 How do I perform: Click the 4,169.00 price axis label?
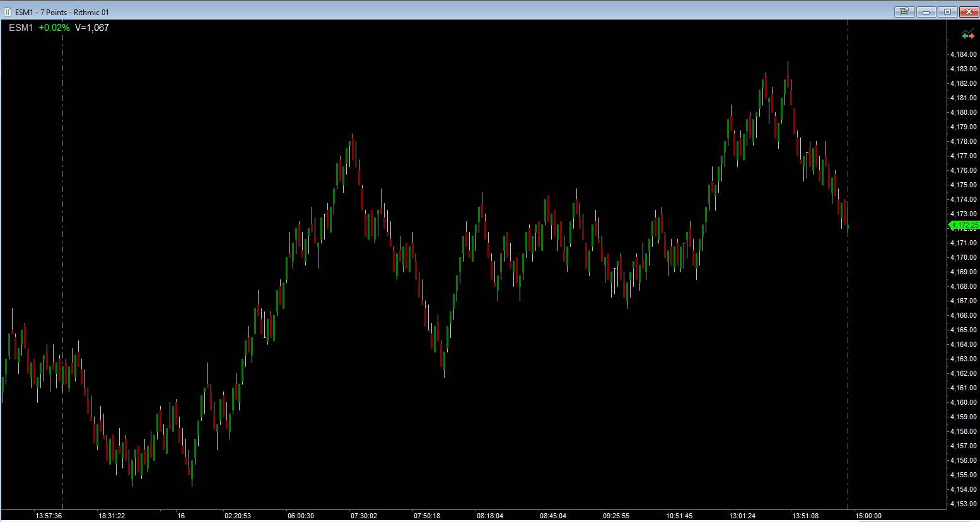(x=964, y=272)
